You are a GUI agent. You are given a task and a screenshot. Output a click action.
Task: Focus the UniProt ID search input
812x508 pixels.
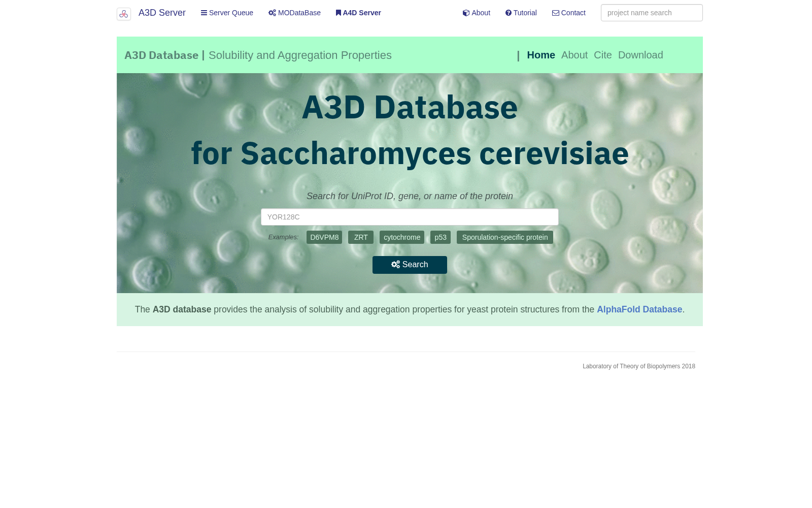pyautogui.click(x=410, y=217)
